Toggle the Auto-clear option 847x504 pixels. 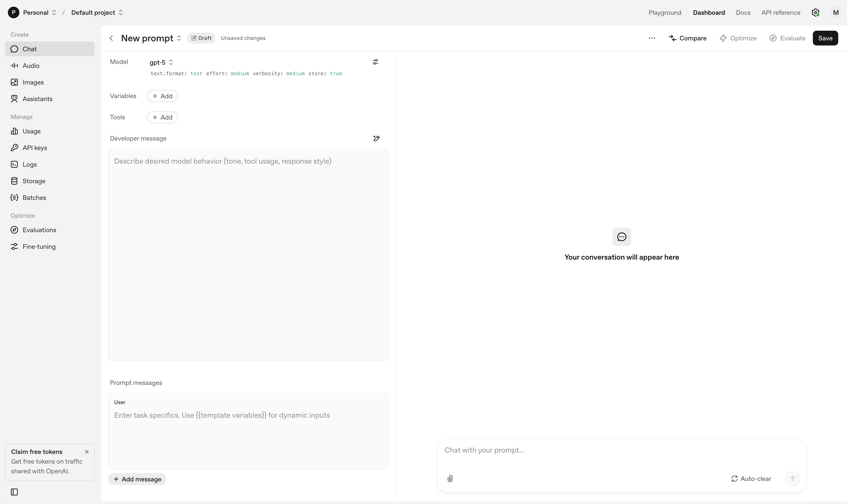click(751, 479)
